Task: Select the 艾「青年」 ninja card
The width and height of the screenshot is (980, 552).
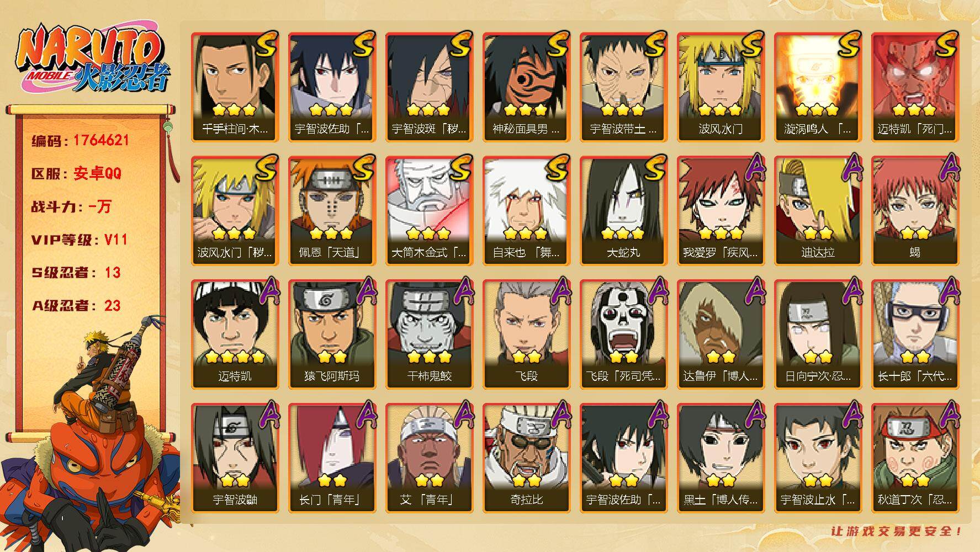Action: (429, 458)
